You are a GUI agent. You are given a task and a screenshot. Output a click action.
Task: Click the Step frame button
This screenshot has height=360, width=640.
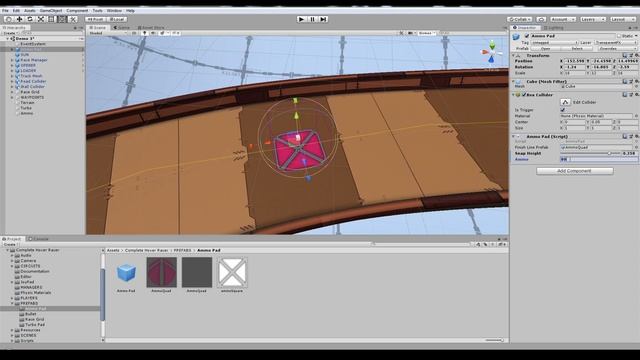[x=323, y=19]
